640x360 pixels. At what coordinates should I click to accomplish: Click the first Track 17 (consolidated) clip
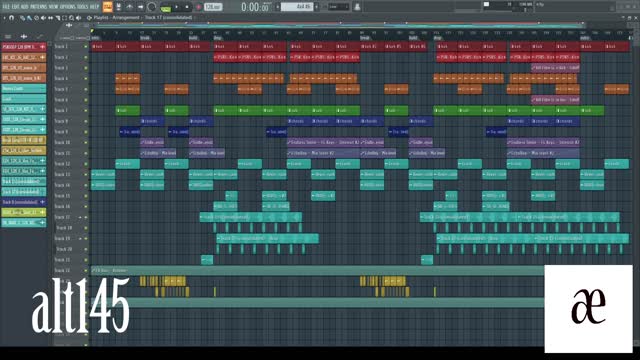[251, 217]
